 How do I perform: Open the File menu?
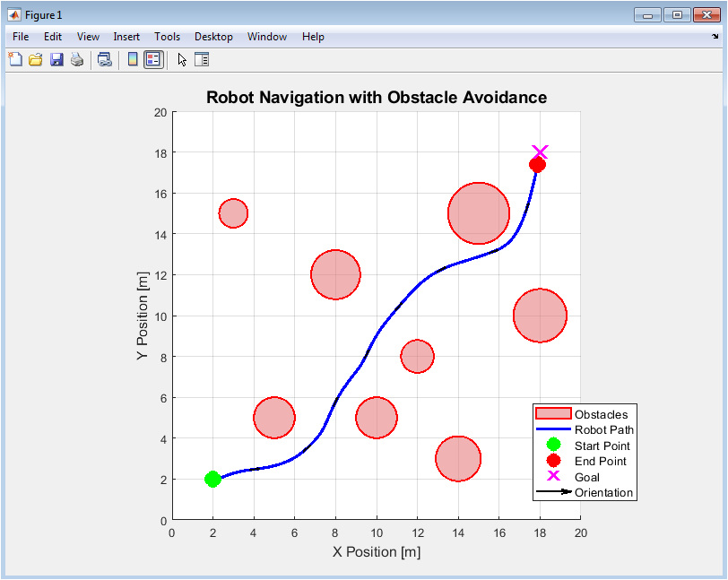tap(21, 37)
